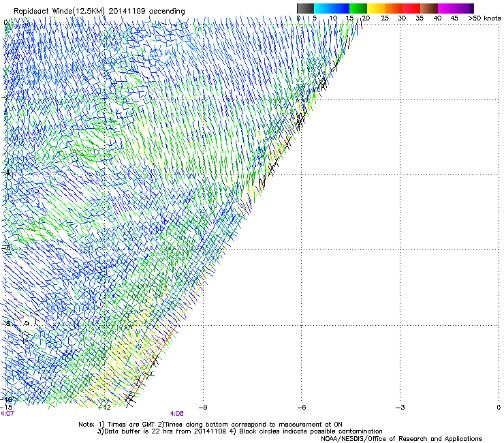
Task: Click the yellow 20-25 knots legend swatch
Action: (376, 8)
